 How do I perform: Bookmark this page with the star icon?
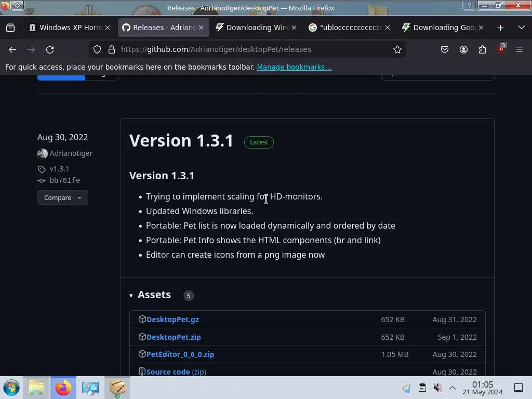397,49
